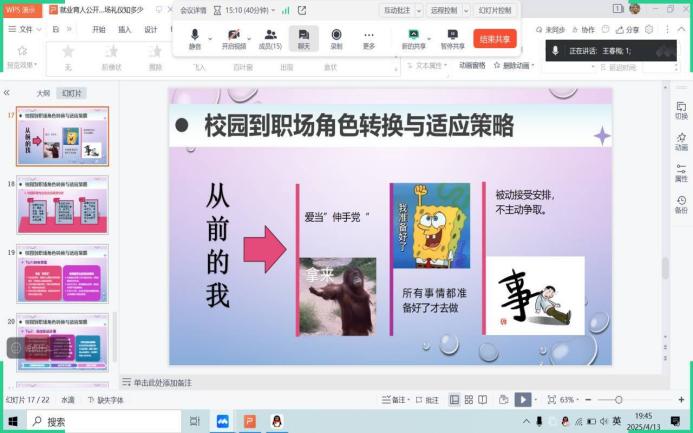
Task: Start recording the meeting
Action: 336,38
